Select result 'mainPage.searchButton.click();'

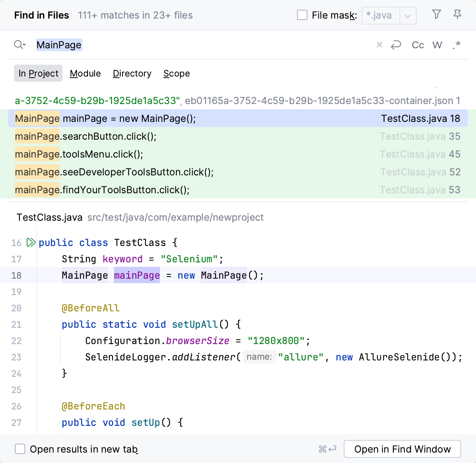coord(238,136)
